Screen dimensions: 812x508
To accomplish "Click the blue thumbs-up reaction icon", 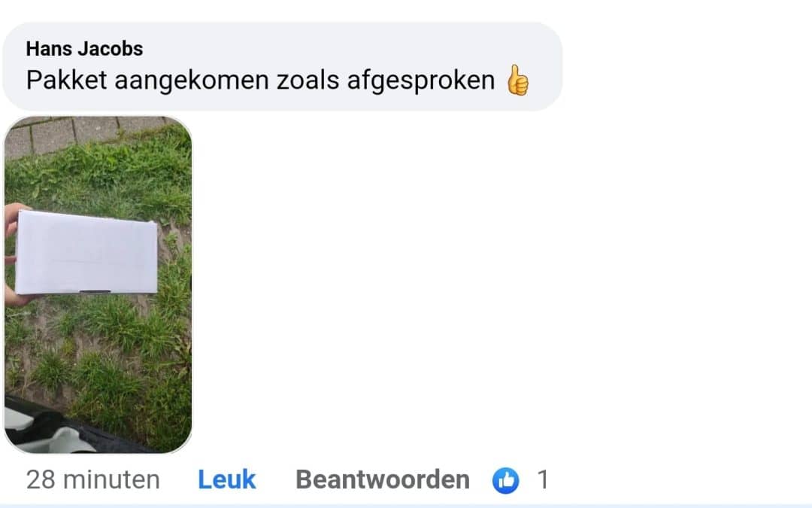I will [505, 480].
